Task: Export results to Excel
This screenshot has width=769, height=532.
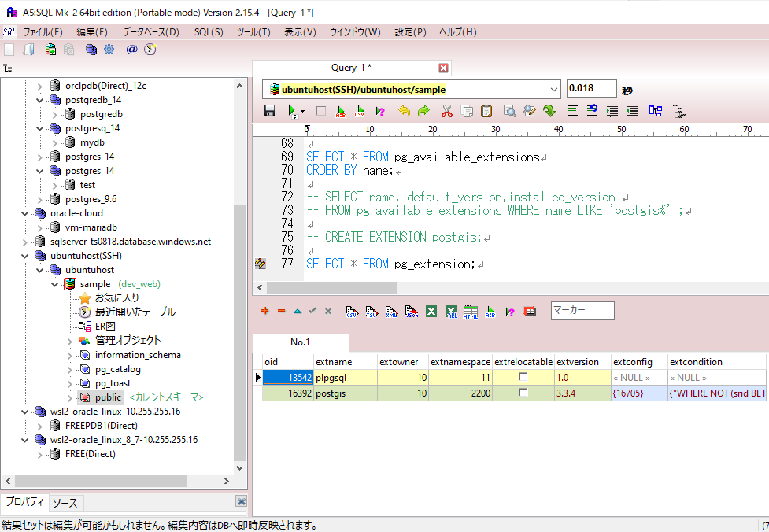Action: point(430,310)
